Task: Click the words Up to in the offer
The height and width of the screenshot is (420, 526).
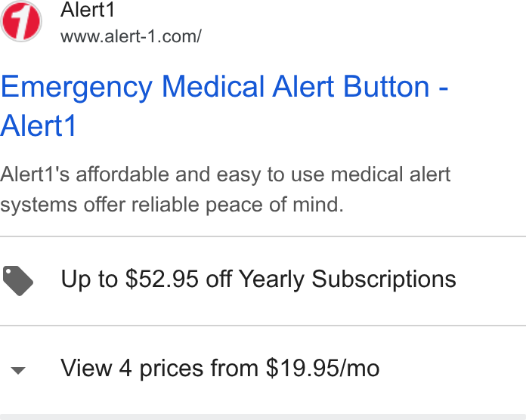Action: click(x=89, y=279)
